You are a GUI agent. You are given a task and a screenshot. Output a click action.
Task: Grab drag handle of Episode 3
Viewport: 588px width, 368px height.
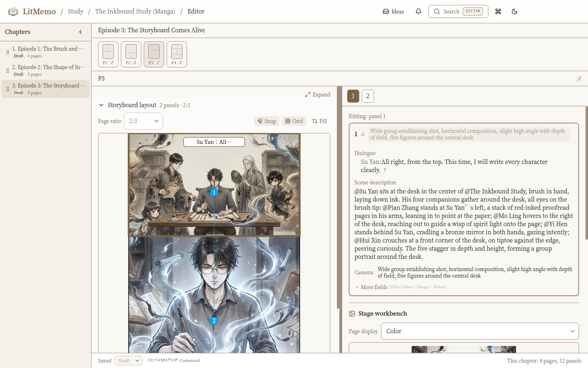tap(8, 89)
